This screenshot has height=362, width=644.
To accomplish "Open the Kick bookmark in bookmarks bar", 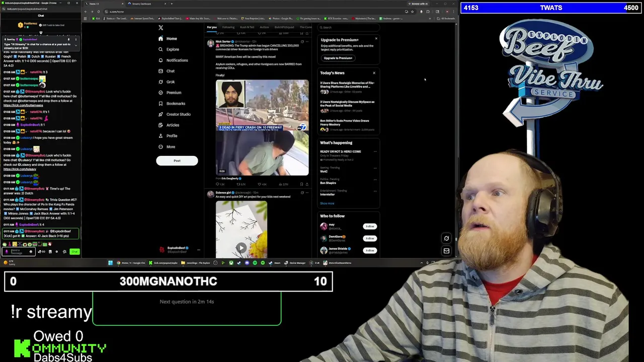I will point(97,19).
